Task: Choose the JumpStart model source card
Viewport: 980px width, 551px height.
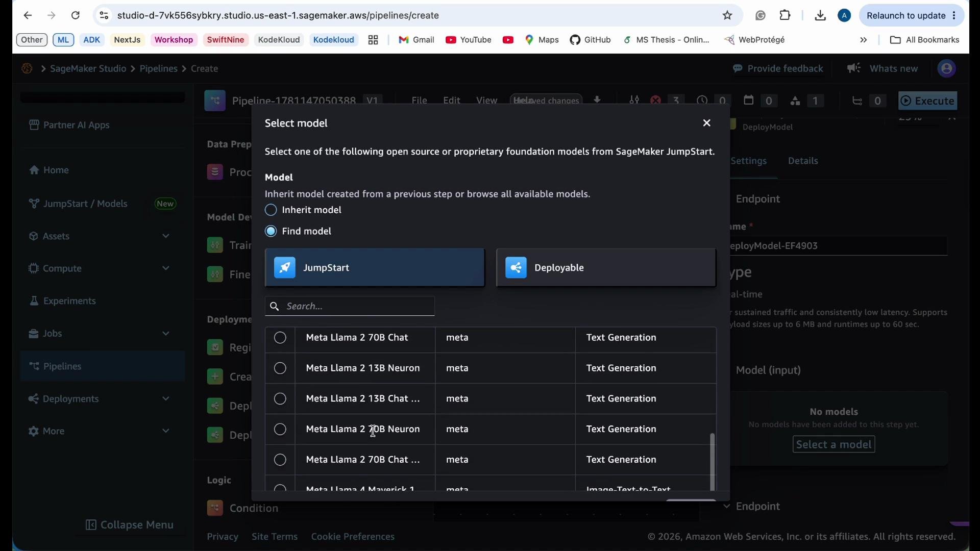Action: pos(375,268)
